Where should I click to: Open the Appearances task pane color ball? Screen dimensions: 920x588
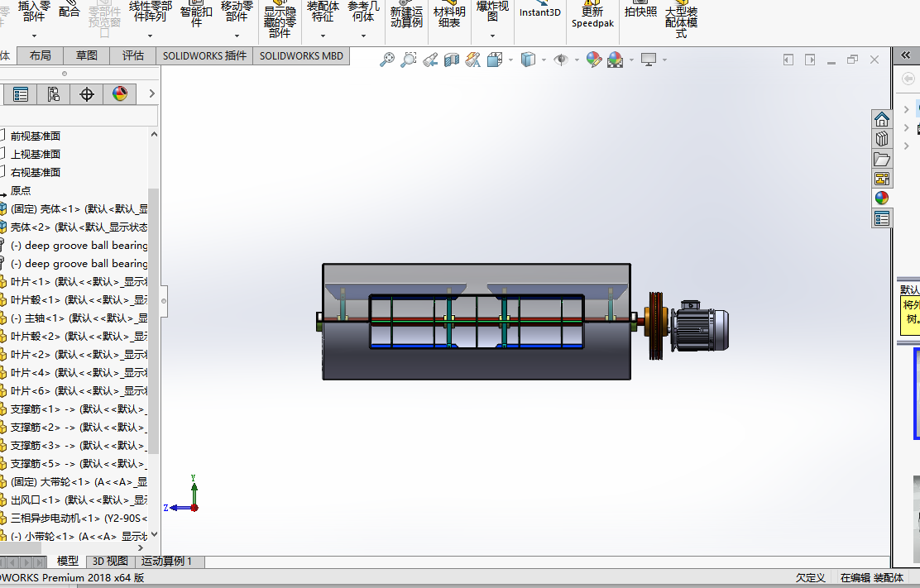point(882,198)
